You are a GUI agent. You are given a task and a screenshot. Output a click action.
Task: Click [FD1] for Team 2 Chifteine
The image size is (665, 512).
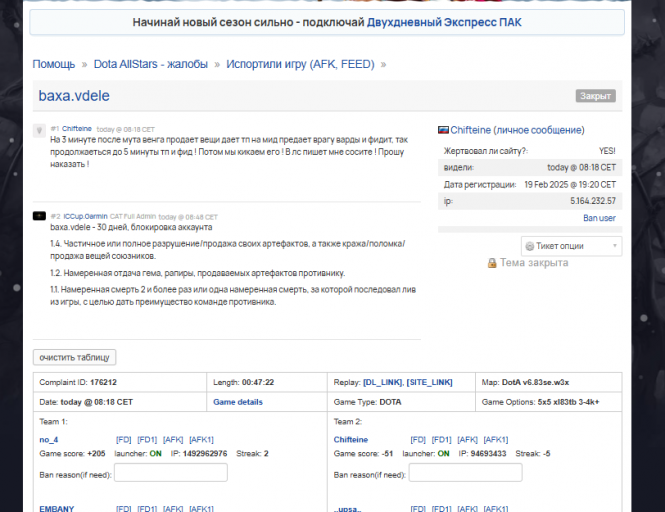441,439
